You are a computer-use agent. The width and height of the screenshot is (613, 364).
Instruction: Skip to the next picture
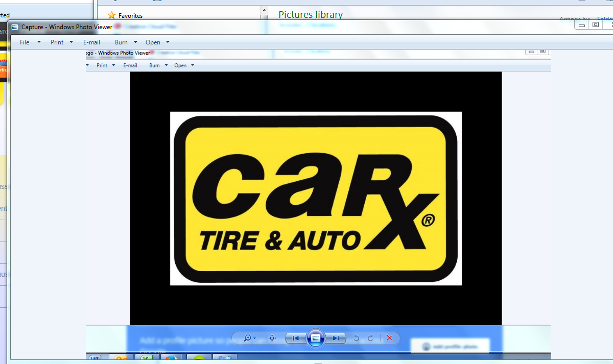pyautogui.click(x=336, y=338)
